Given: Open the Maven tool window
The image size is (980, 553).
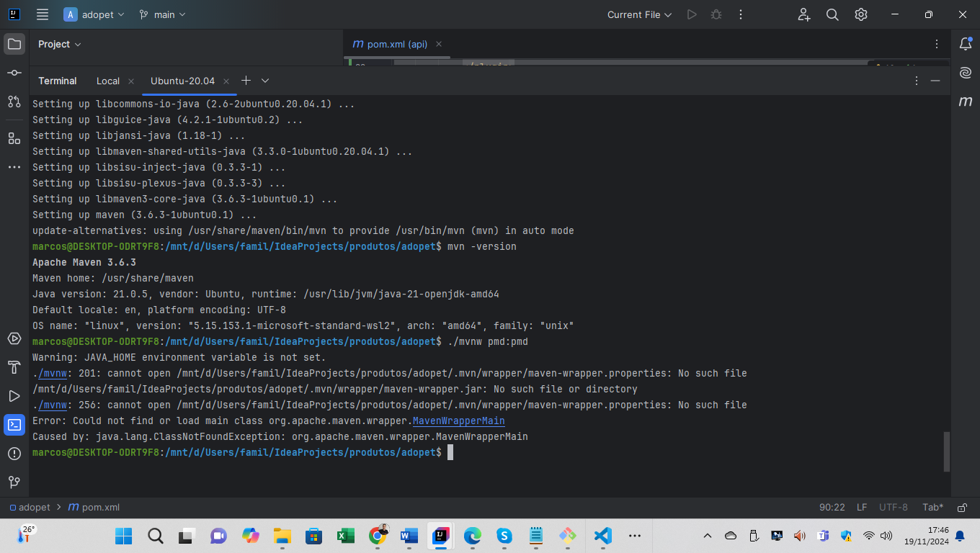Looking at the screenshot, I should pyautogui.click(x=966, y=102).
